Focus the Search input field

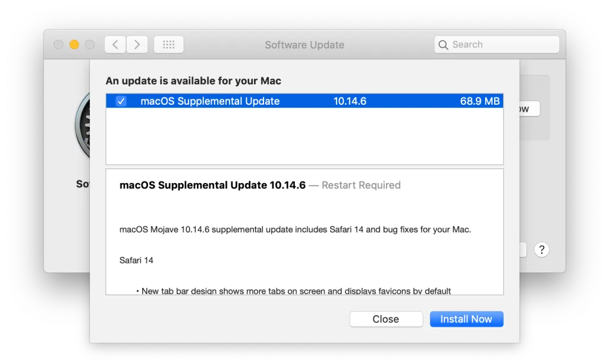point(503,45)
